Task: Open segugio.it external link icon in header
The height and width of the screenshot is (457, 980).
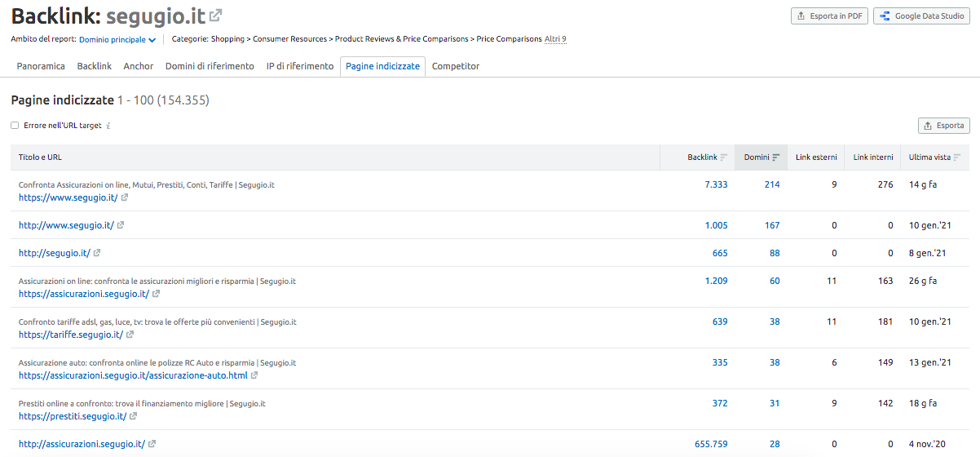Action: [215, 16]
